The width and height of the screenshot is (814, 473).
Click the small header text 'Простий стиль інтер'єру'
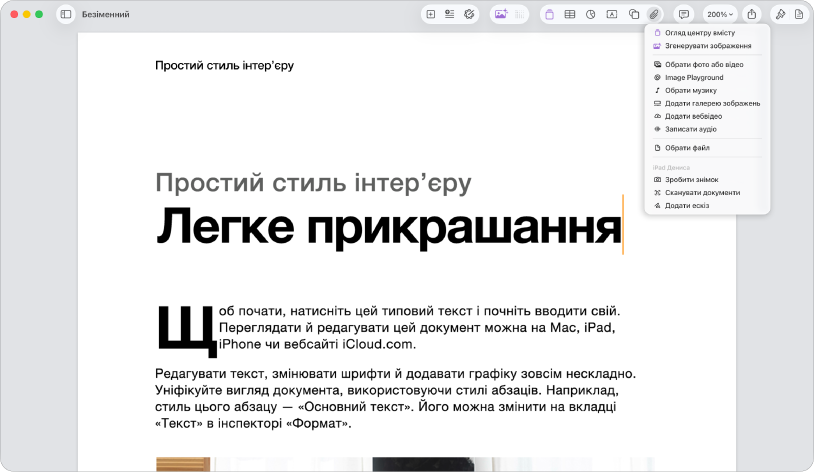(224, 65)
